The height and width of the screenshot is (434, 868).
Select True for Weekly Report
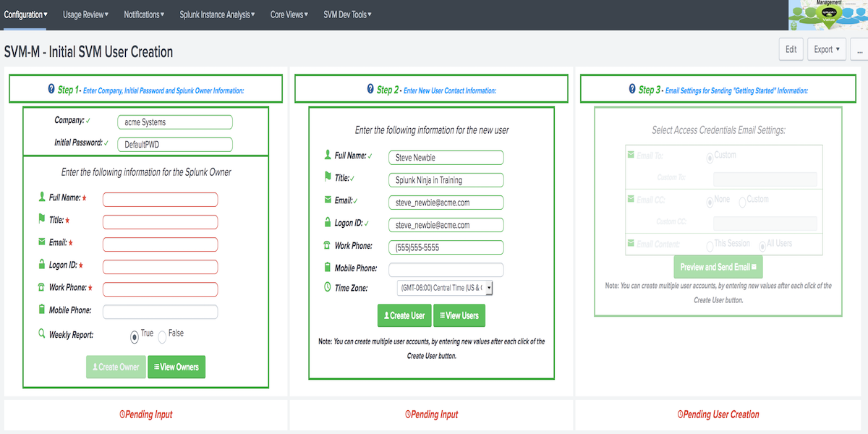click(135, 336)
